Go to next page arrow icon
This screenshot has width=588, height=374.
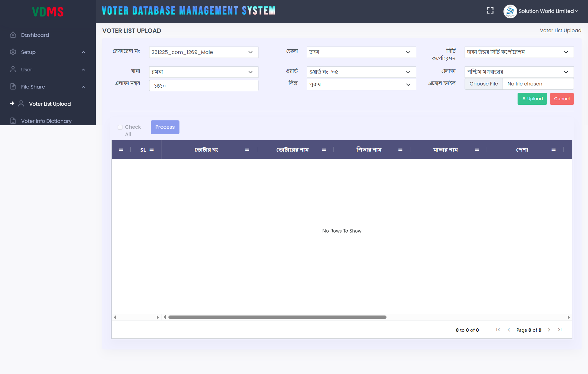[549, 330]
